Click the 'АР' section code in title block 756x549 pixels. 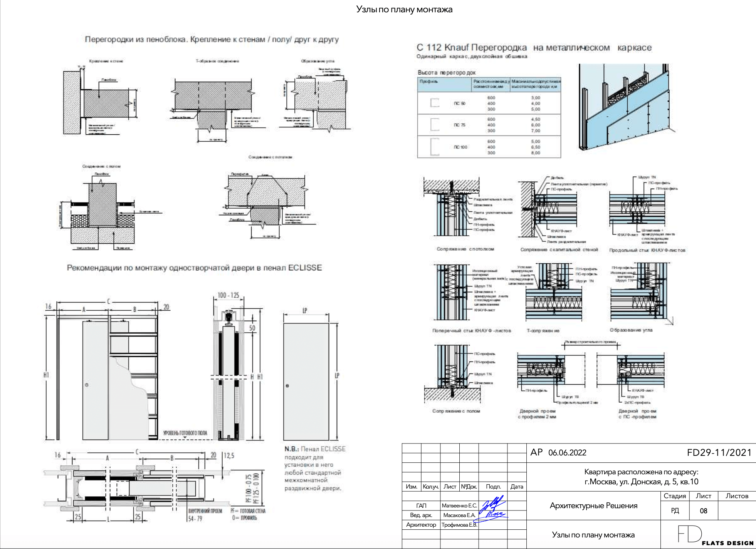[x=536, y=452]
